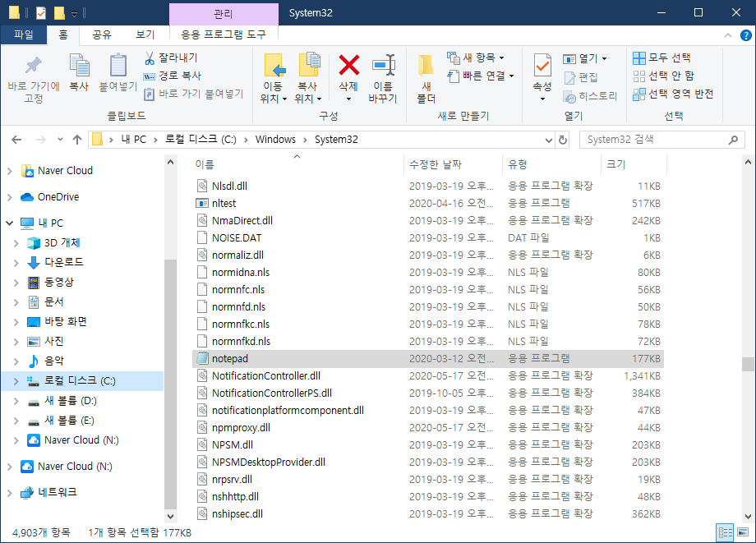The width and height of the screenshot is (756, 543).
Task: Click the 바로 가기에 고정 pin icon
Action: [x=33, y=65]
